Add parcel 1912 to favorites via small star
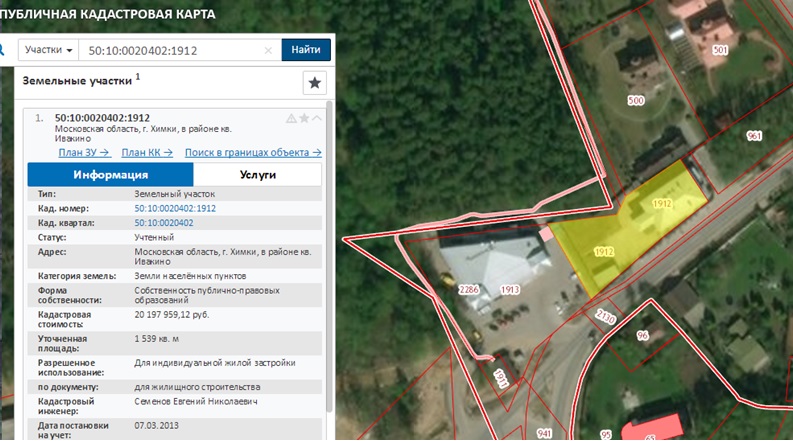The image size is (793, 441). coord(304,118)
